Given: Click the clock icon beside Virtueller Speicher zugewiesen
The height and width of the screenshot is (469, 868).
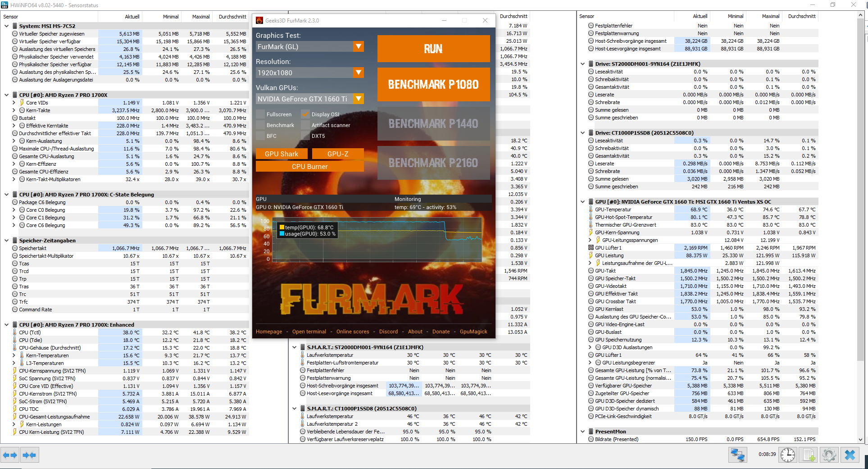Looking at the screenshot, I should tap(15, 34).
